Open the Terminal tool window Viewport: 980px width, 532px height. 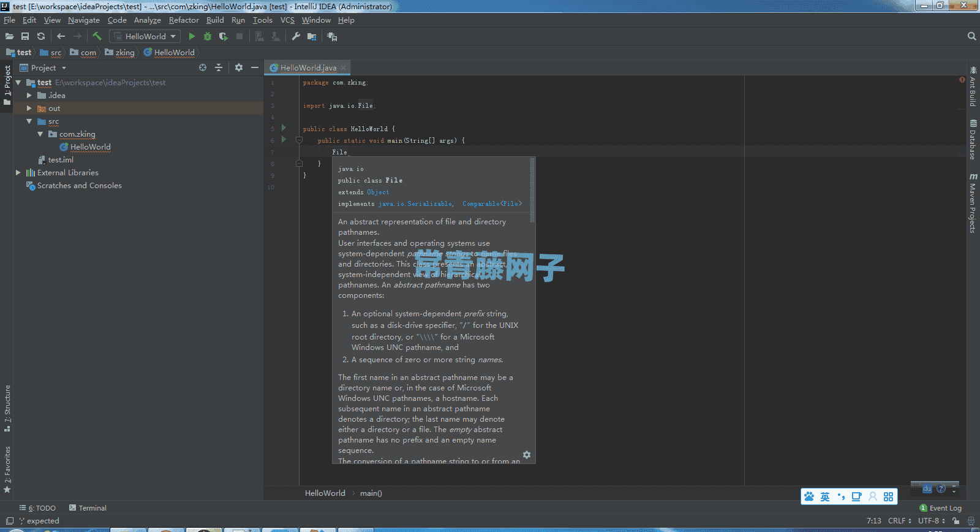pyautogui.click(x=88, y=508)
